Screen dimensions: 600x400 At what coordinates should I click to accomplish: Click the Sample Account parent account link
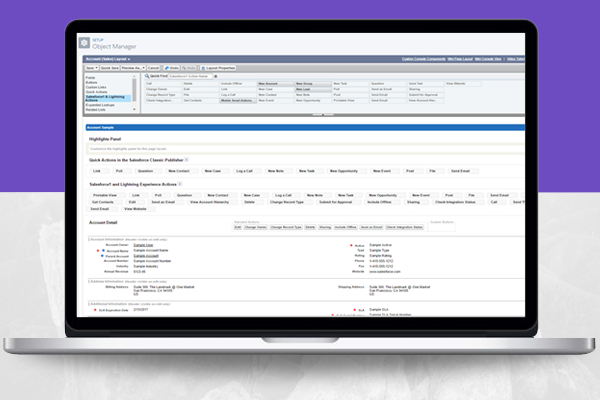pyautogui.click(x=146, y=256)
